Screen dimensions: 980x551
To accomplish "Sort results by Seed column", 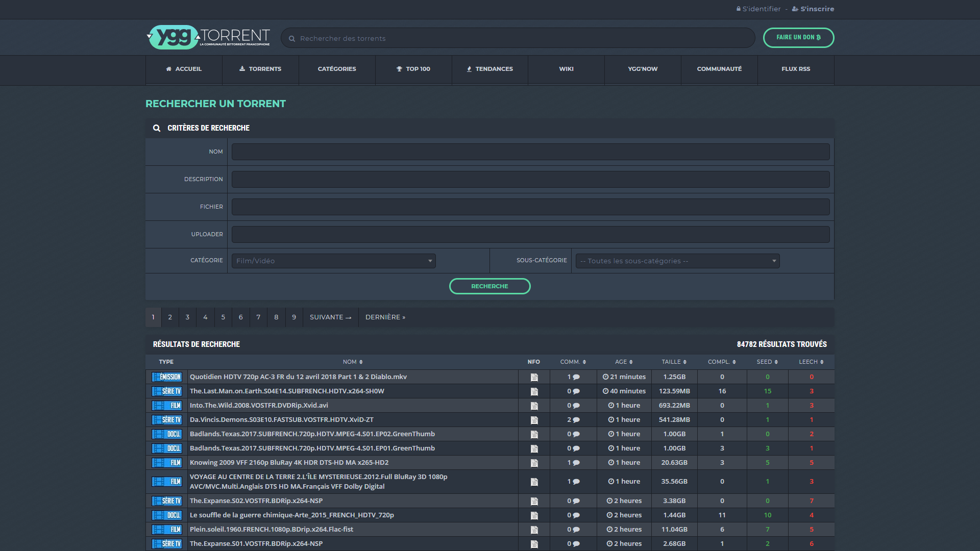I will click(767, 362).
